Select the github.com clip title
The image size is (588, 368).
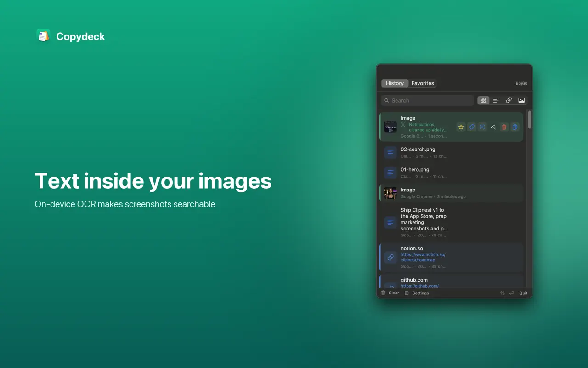pos(414,280)
